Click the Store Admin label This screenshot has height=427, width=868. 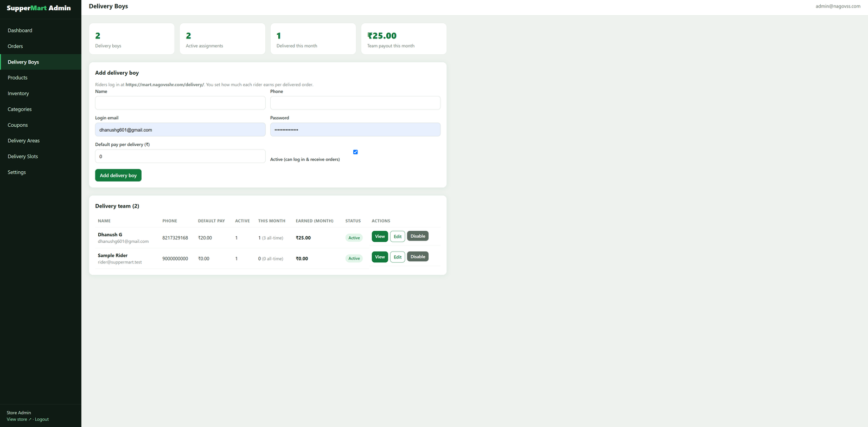click(x=19, y=413)
